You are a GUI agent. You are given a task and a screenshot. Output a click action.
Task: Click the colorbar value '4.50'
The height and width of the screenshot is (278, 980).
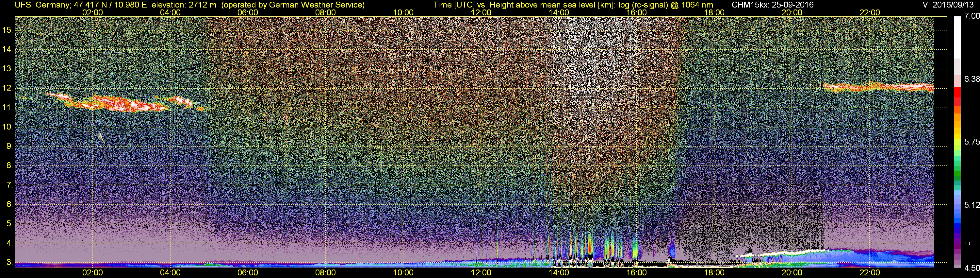tap(972, 268)
